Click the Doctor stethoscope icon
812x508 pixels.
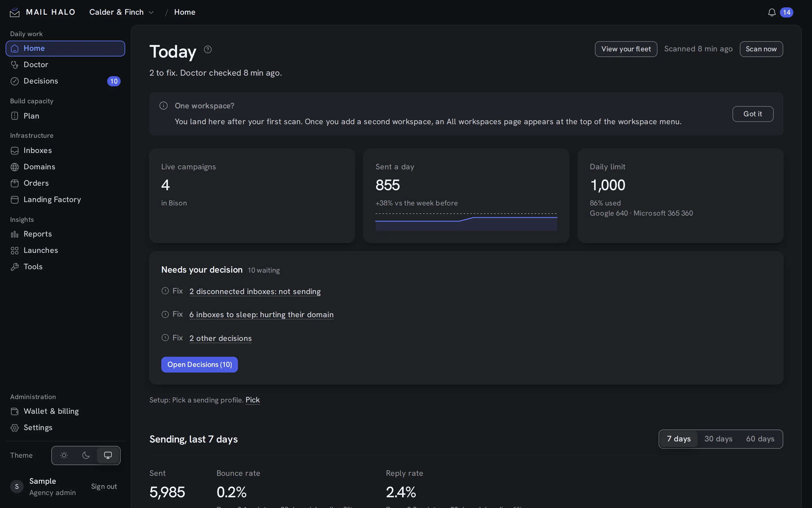(15, 65)
